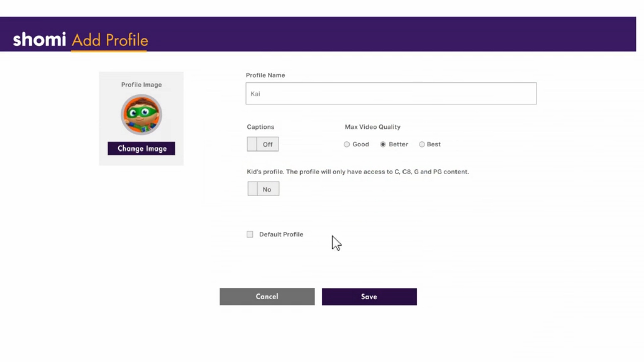
Task: Click the shomi logo
Action: pos(39,40)
